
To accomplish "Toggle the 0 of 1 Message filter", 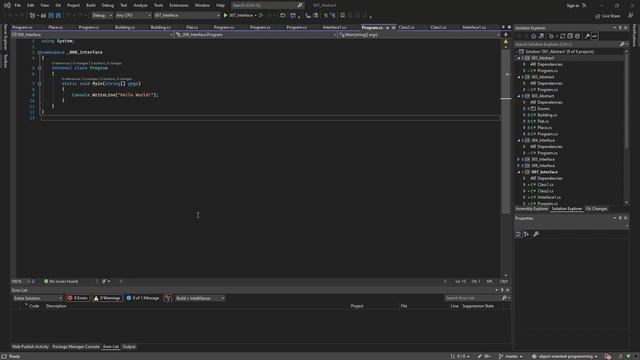I will click(143, 298).
